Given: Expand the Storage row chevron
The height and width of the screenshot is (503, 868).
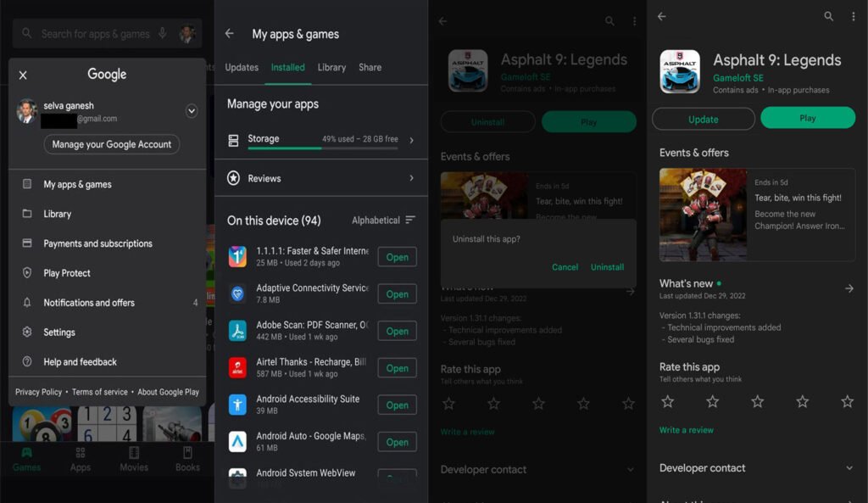Looking at the screenshot, I should pyautogui.click(x=411, y=141).
